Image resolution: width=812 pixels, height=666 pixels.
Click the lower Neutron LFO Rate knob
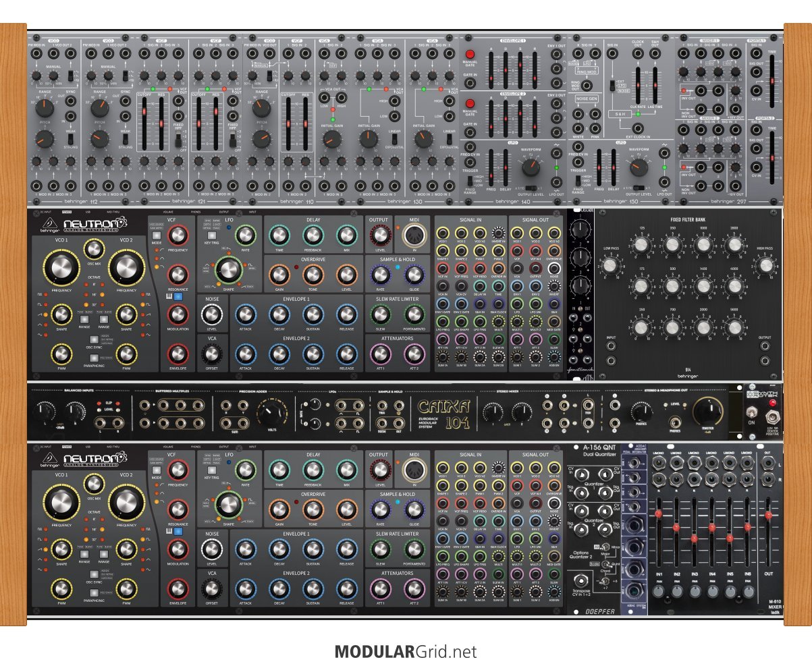[x=245, y=470]
